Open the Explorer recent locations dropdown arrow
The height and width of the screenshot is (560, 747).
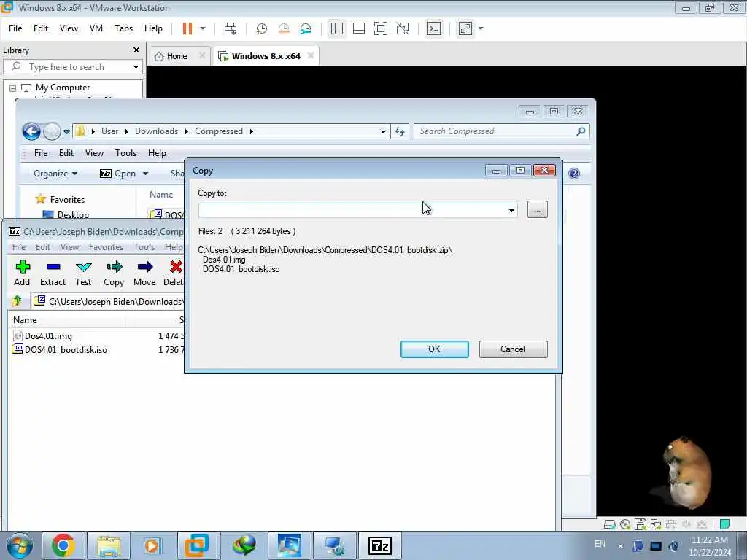66,131
